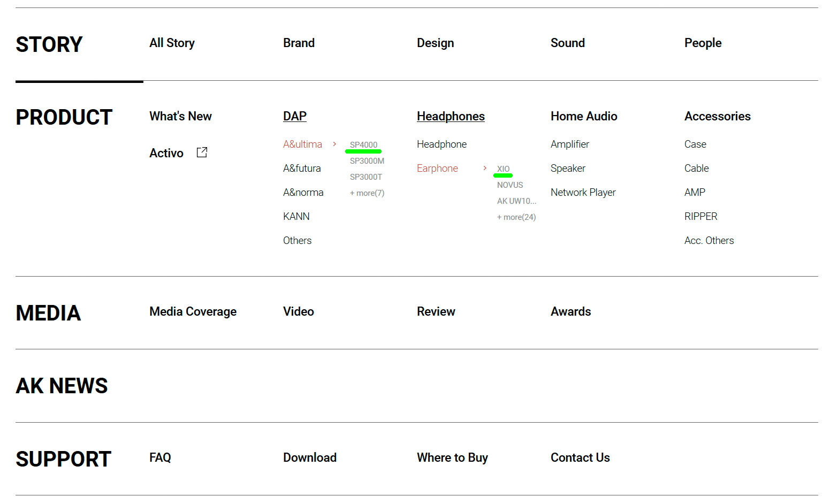Select Others under DAP
The height and width of the screenshot is (504, 823).
[297, 240]
